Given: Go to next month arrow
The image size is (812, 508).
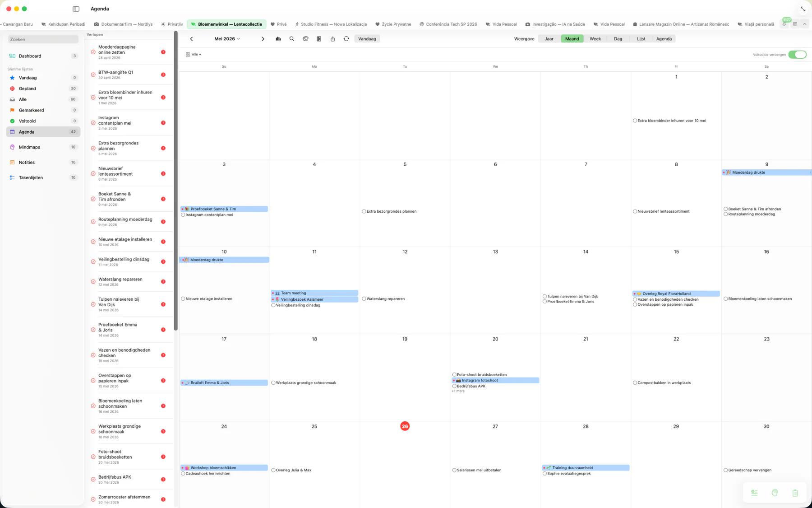Looking at the screenshot, I should [263, 39].
